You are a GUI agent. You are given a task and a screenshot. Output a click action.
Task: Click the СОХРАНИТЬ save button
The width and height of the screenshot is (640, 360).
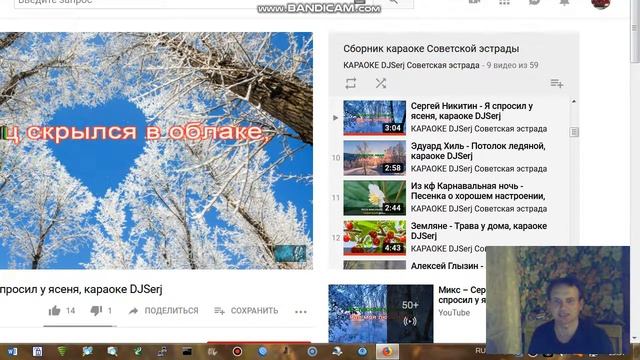point(246,311)
